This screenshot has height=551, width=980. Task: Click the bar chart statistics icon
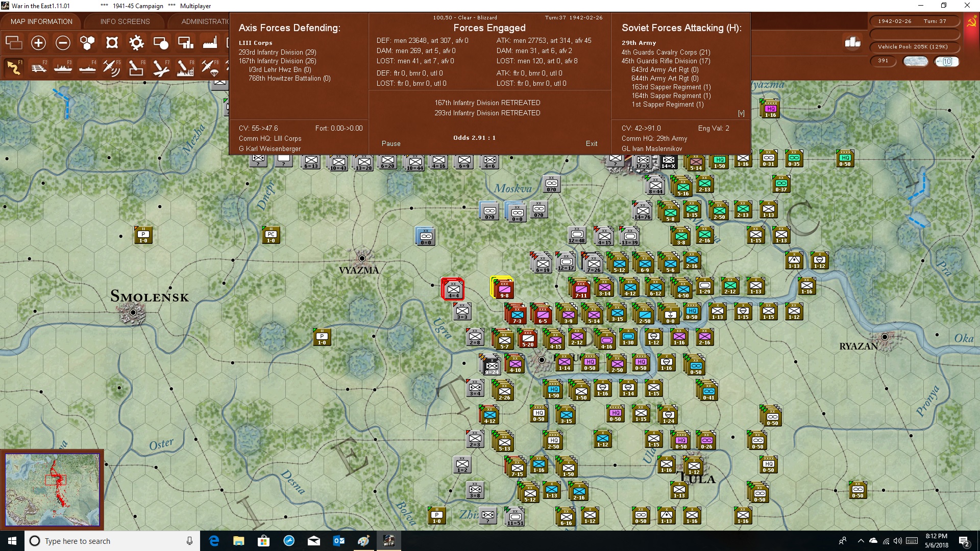[852, 42]
